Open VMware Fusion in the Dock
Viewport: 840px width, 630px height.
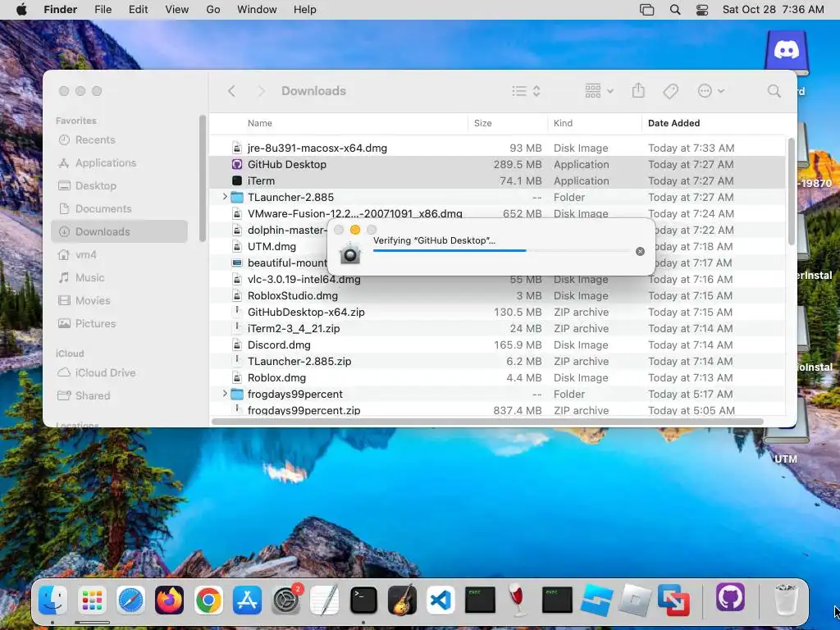click(674, 600)
